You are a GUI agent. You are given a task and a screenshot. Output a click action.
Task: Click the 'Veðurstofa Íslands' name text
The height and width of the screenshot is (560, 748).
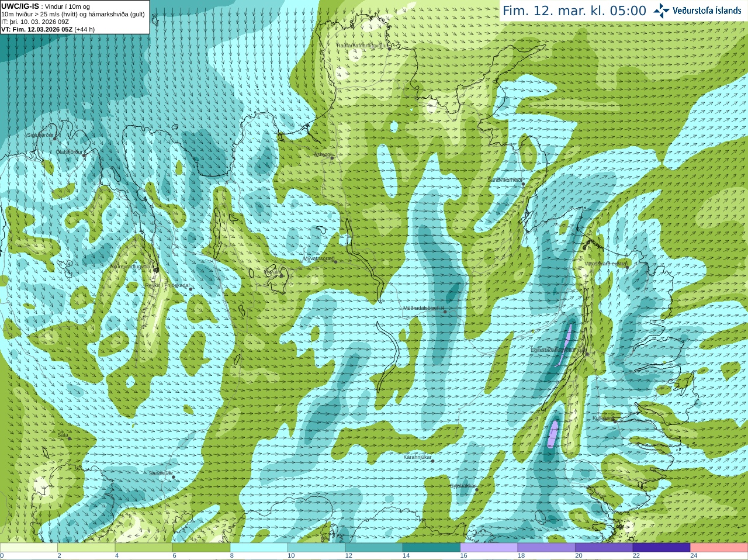707,11
